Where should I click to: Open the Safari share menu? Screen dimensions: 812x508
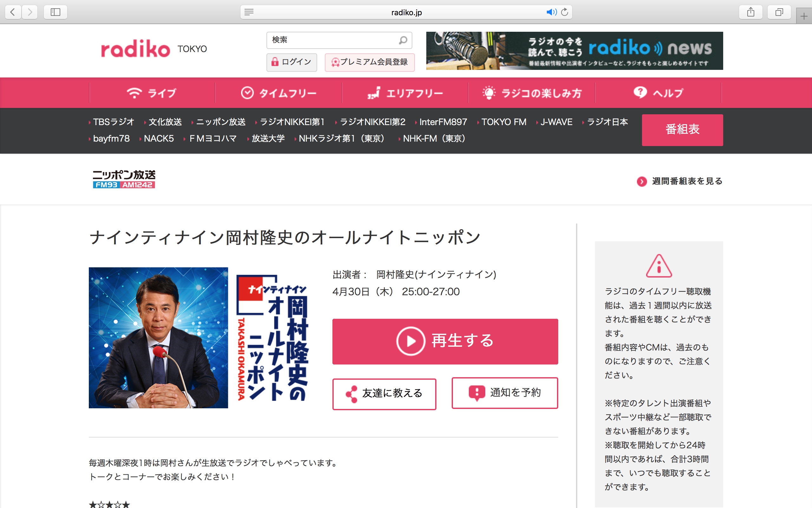pos(750,12)
